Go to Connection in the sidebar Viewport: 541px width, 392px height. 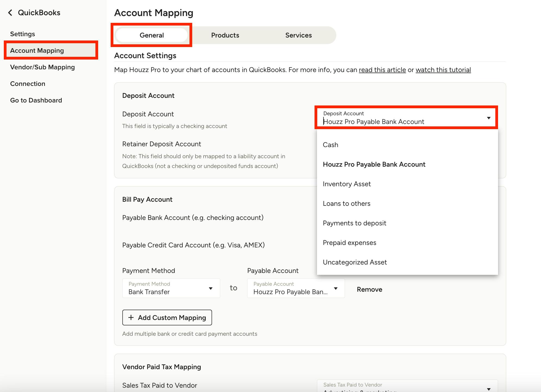[x=28, y=84]
